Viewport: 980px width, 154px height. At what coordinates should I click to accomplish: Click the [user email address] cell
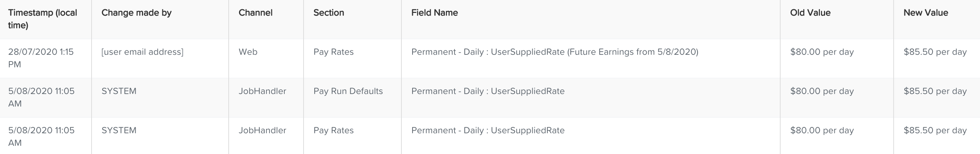[142, 52]
